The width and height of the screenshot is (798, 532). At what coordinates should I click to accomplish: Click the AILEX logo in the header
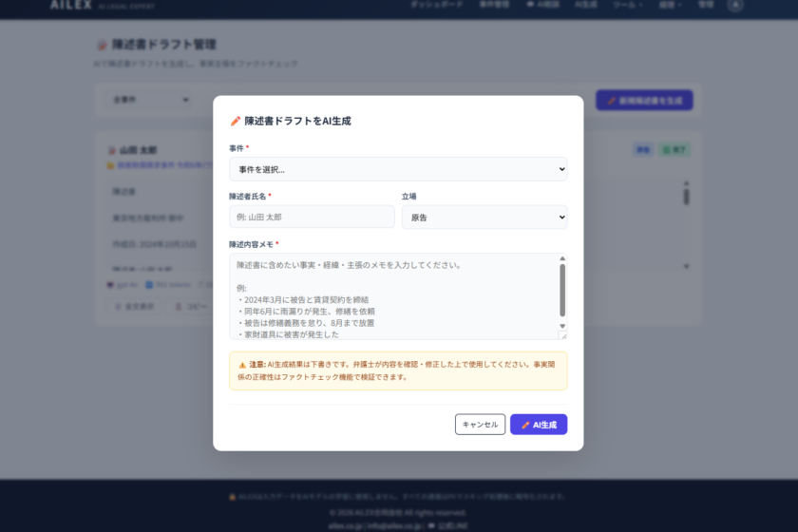pos(70,5)
